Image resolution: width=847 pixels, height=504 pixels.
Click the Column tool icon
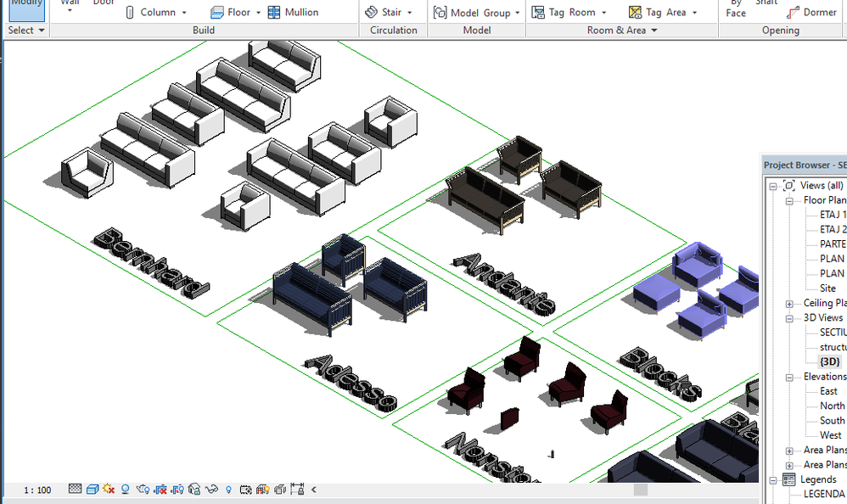click(130, 12)
